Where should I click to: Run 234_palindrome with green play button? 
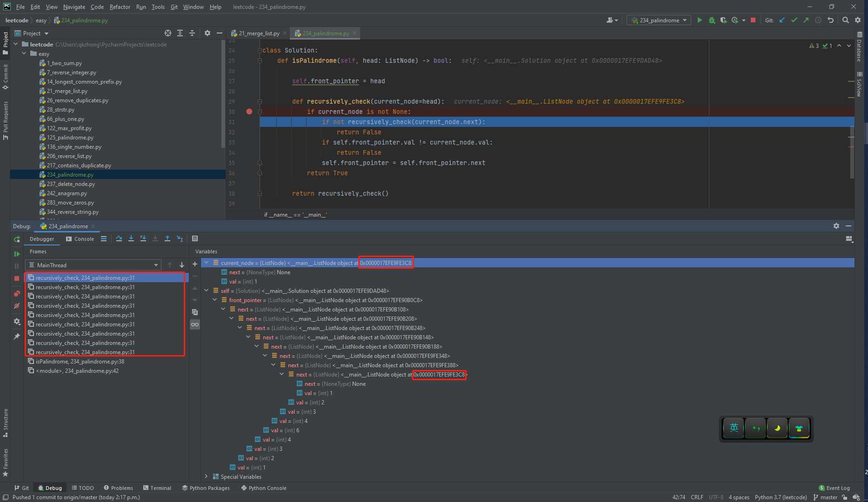tap(700, 20)
